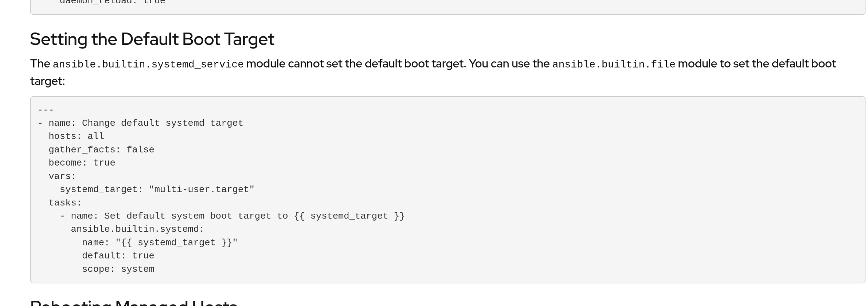
Task: Click the "Rebooting Managed Hosts" heading at the bottom
Action: (x=133, y=303)
